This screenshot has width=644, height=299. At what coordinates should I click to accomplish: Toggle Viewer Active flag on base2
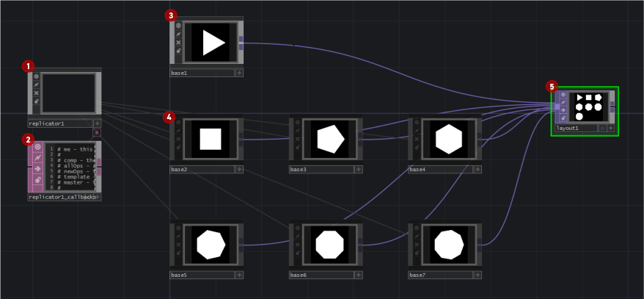178,122
